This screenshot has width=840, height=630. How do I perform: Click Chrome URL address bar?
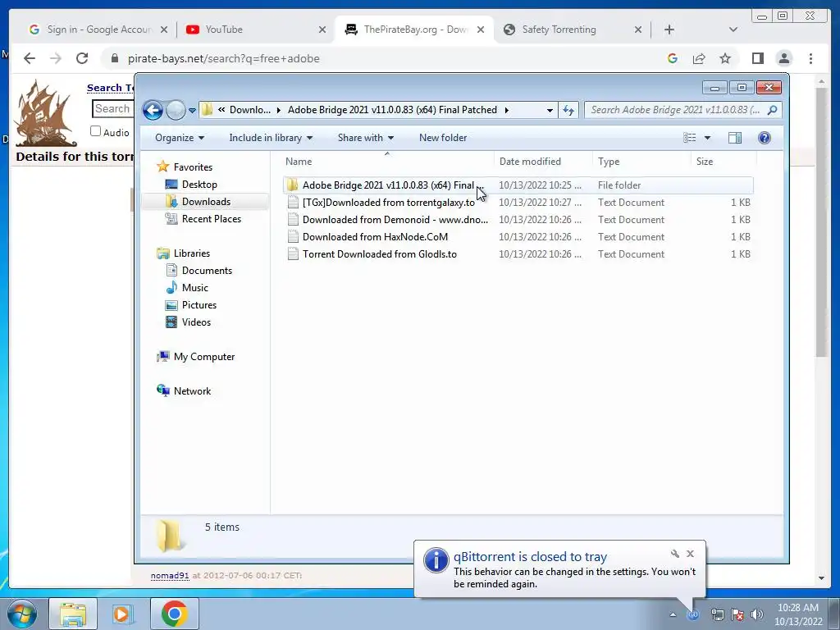(x=386, y=58)
